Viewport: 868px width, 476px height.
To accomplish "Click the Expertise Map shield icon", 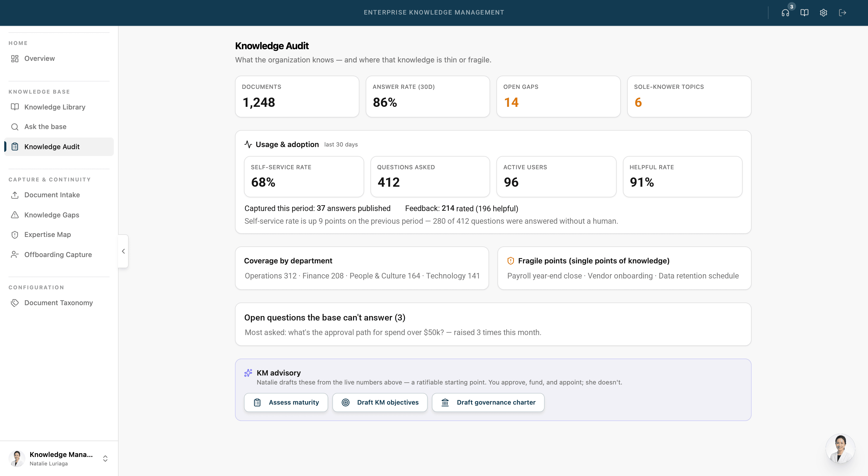I will tap(15, 235).
